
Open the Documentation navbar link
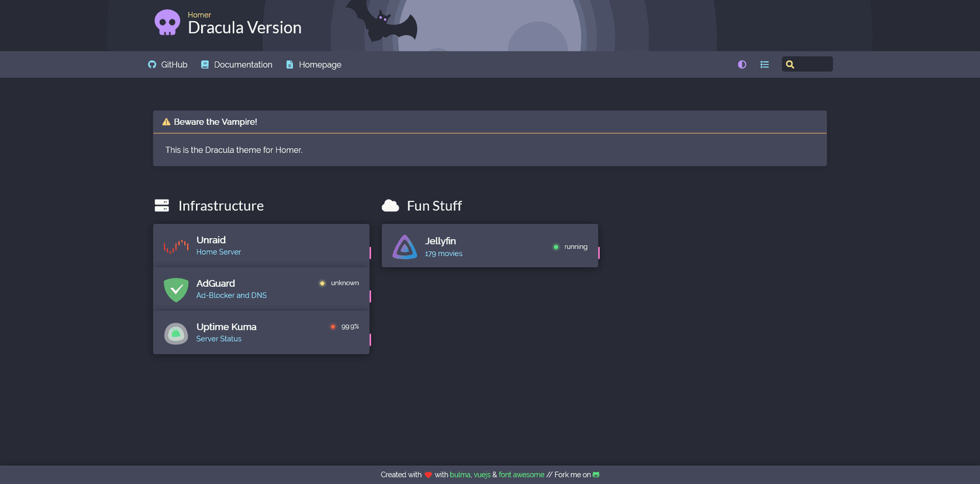237,65
